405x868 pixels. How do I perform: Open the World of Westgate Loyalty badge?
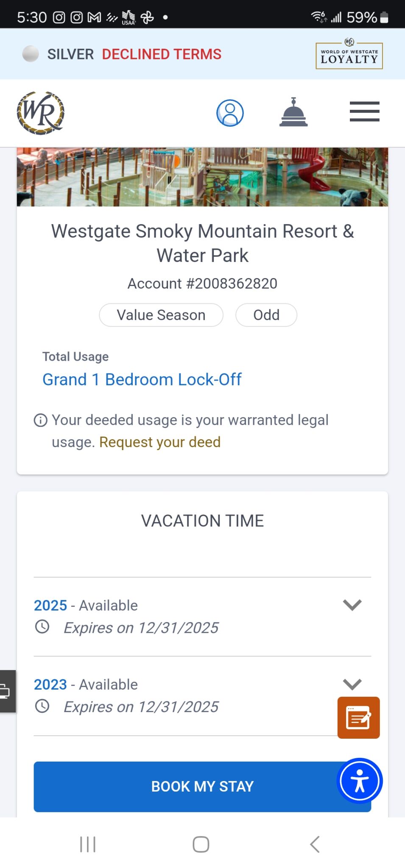[x=349, y=55]
